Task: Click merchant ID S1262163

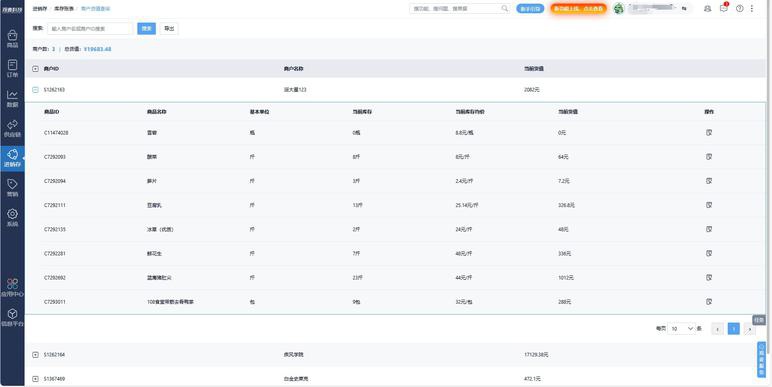Action: click(54, 90)
